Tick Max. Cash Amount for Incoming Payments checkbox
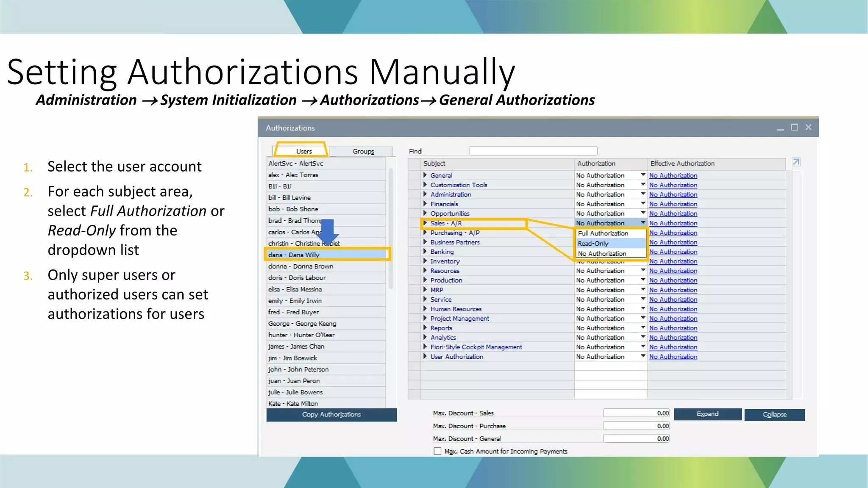Screen dimensions: 868x488 point(437,451)
